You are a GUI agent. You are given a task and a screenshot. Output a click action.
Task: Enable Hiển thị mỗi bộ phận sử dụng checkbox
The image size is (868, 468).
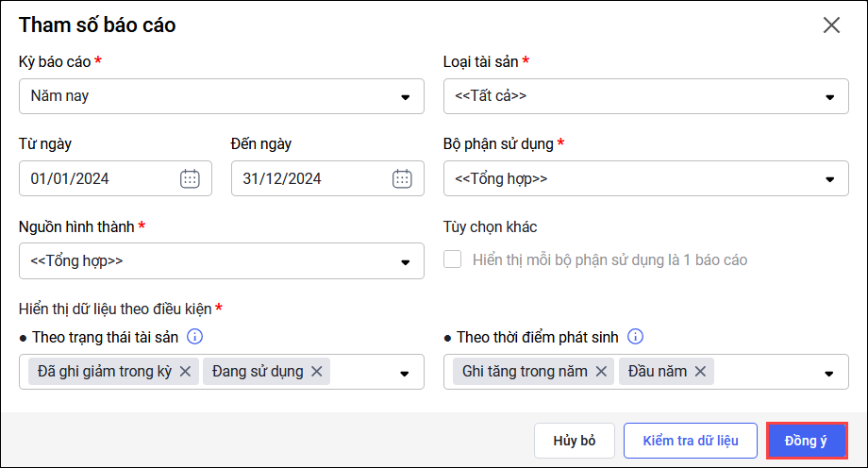coord(453,259)
